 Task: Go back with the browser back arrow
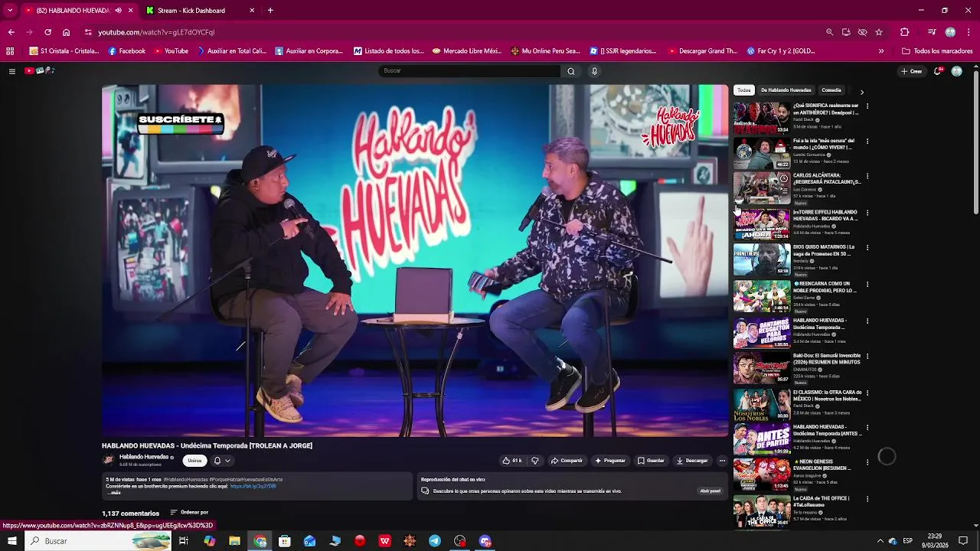pyautogui.click(x=11, y=32)
